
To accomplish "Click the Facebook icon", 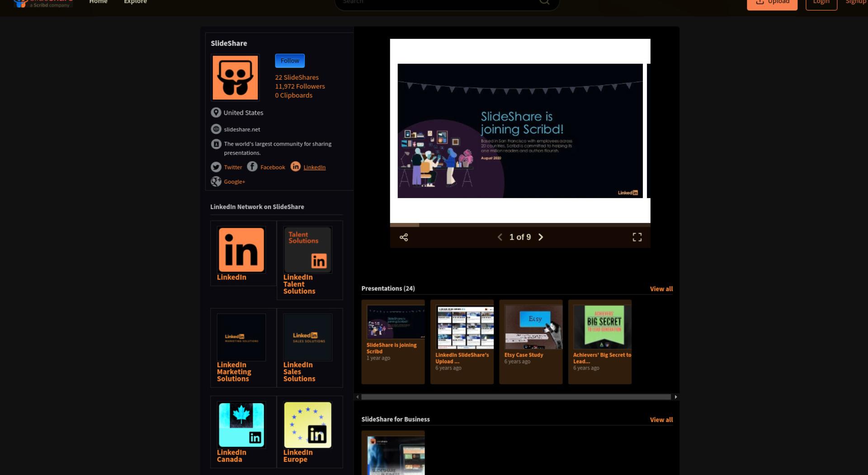I will coord(252,166).
